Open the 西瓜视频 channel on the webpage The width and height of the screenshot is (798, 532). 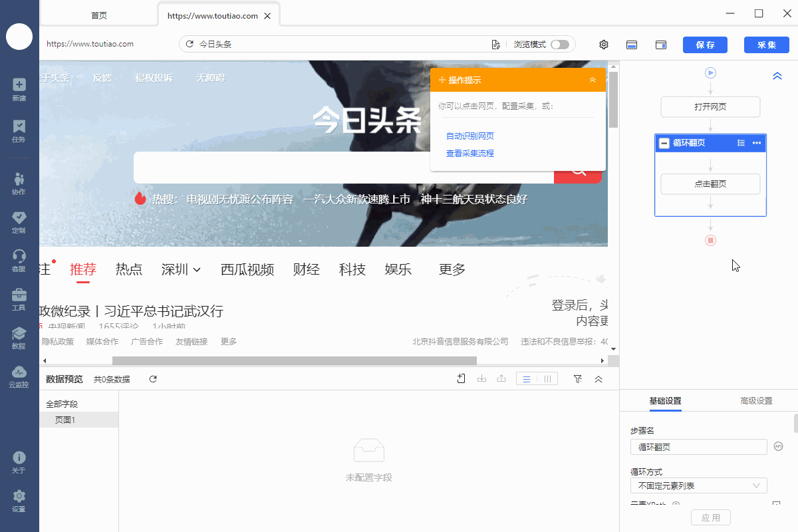[x=247, y=269]
